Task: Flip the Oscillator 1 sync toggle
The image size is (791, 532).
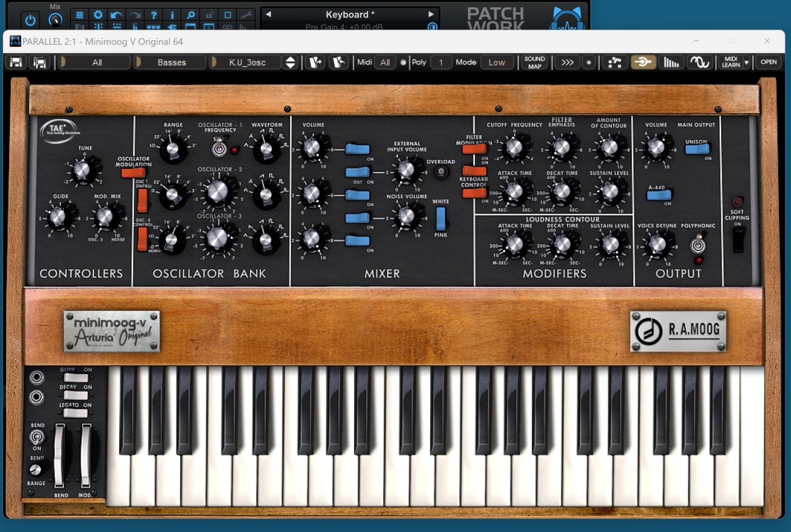Action: click(x=218, y=147)
